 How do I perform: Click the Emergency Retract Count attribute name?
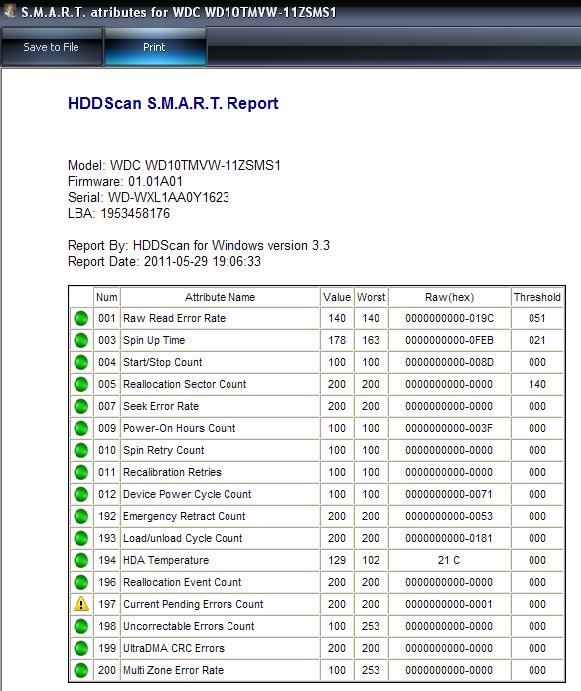click(x=184, y=516)
